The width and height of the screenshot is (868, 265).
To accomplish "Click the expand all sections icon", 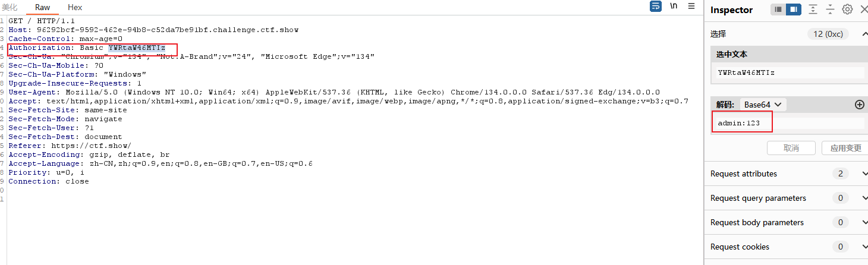I will 813,10.
